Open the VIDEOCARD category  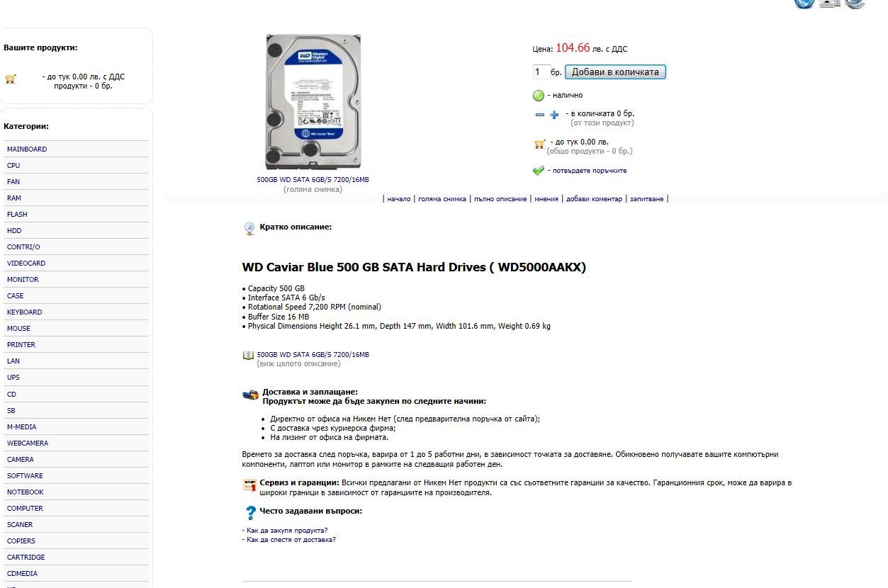(x=26, y=264)
